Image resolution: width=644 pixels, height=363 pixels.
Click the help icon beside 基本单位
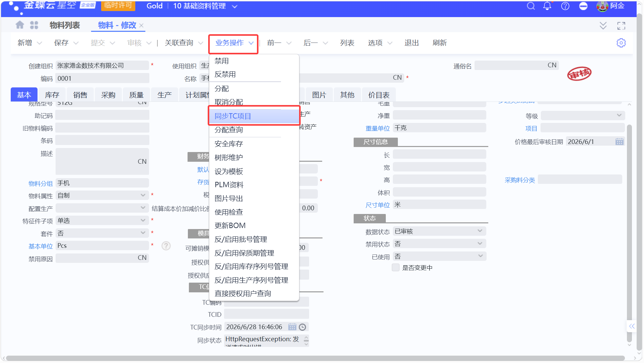(166, 246)
